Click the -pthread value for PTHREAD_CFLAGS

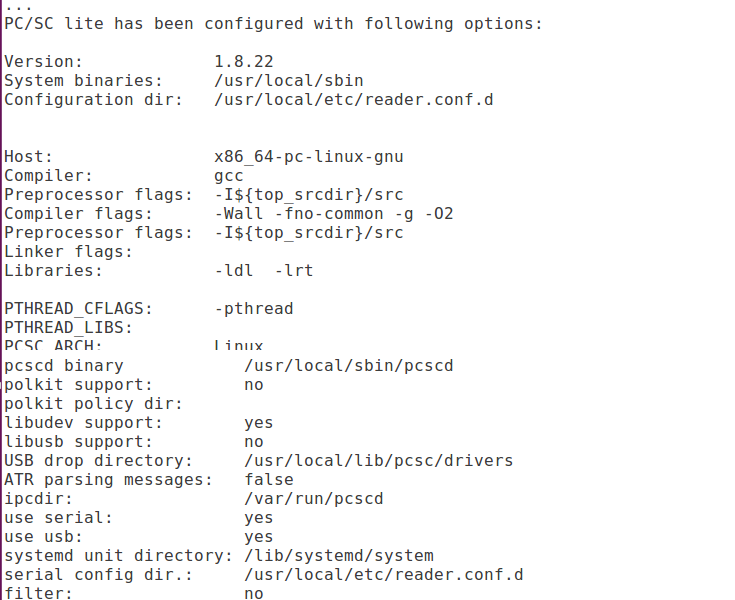click(253, 309)
